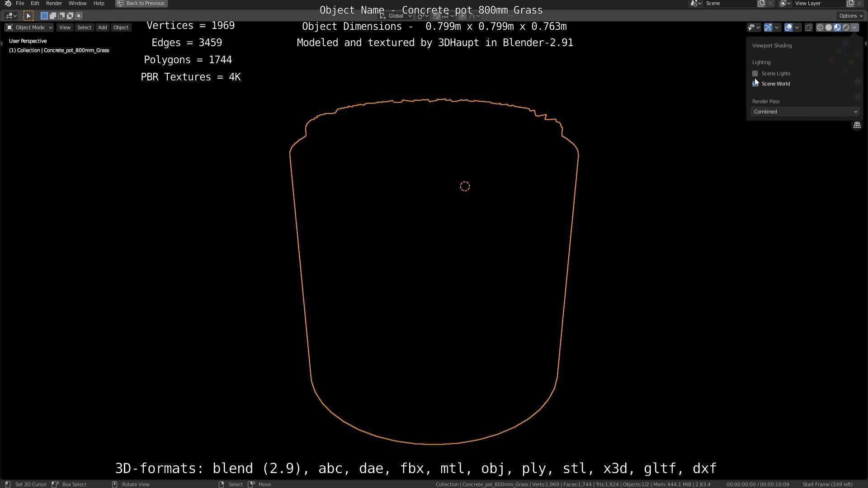Click the select box tool icon
868x488 pixels.
tap(28, 16)
